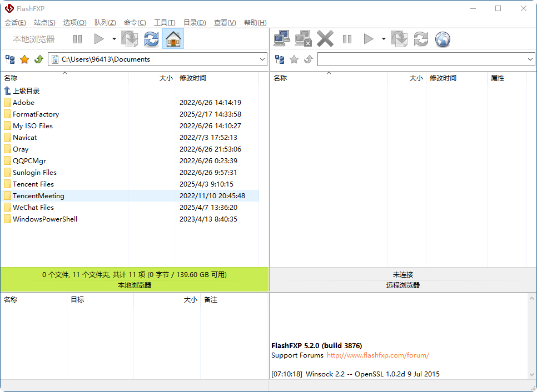Open the local transfer play dropdown arrow
Viewport: 537px width, 392px height.
point(114,39)
